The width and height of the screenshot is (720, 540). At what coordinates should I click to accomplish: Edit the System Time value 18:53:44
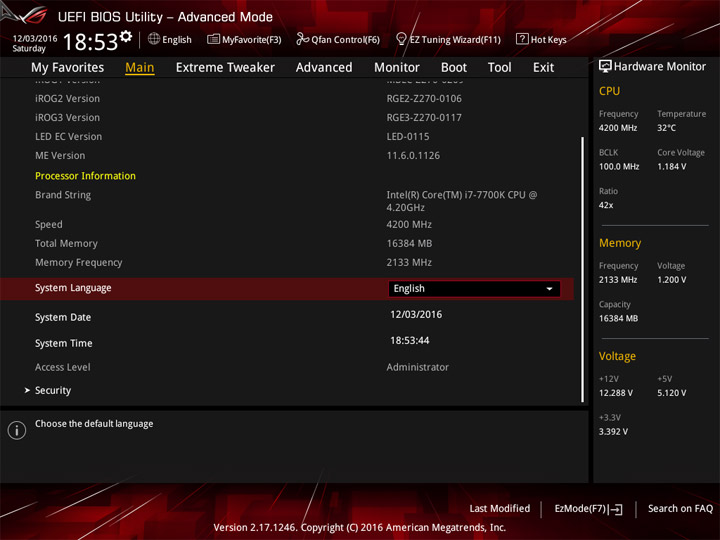[410, 341]
